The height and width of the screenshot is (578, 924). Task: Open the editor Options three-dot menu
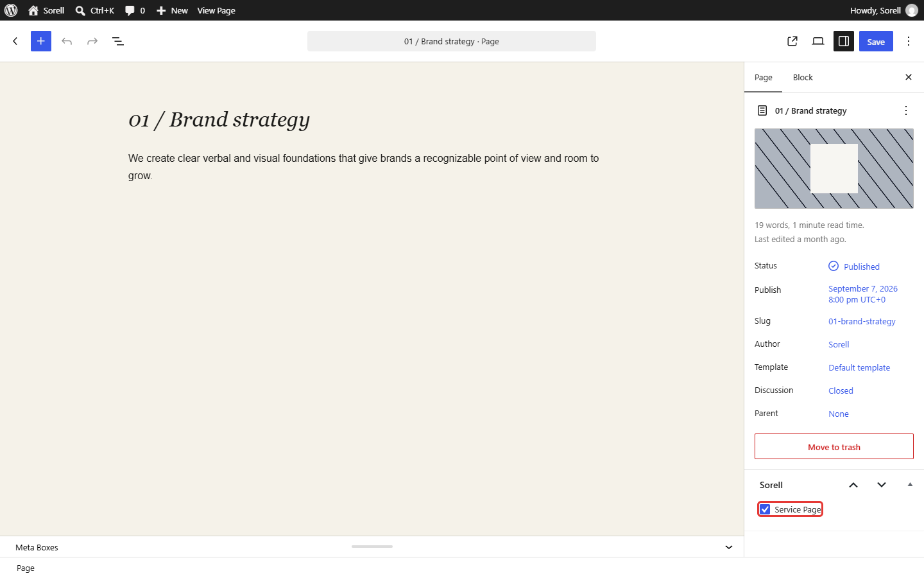pyautogui.click(x=909, y=41)
